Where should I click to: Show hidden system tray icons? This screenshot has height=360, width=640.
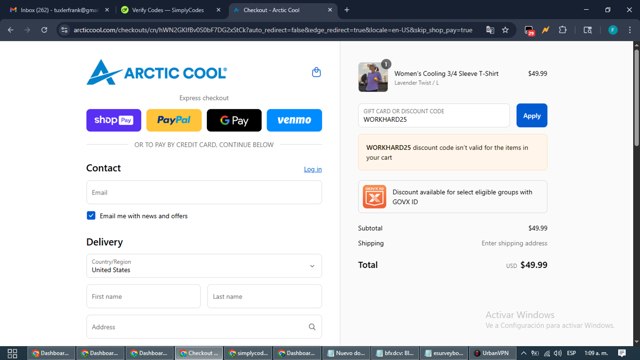[x=523, y=353]
